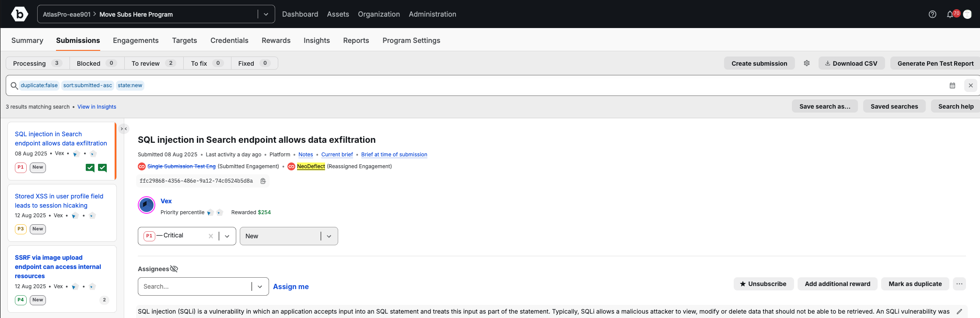Click Assign me link
This screenshot has height=318, width=980.
click(x=291, y=286)
